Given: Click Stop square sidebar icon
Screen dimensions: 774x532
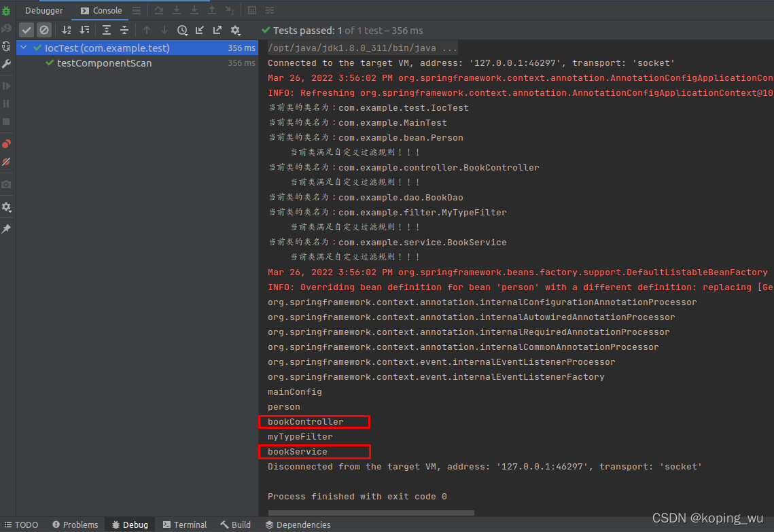Looking at the screenshot, I should [6, 122].
